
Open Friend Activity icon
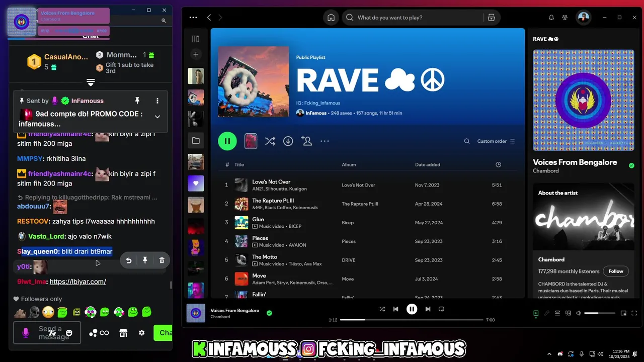tap(565, 18)
